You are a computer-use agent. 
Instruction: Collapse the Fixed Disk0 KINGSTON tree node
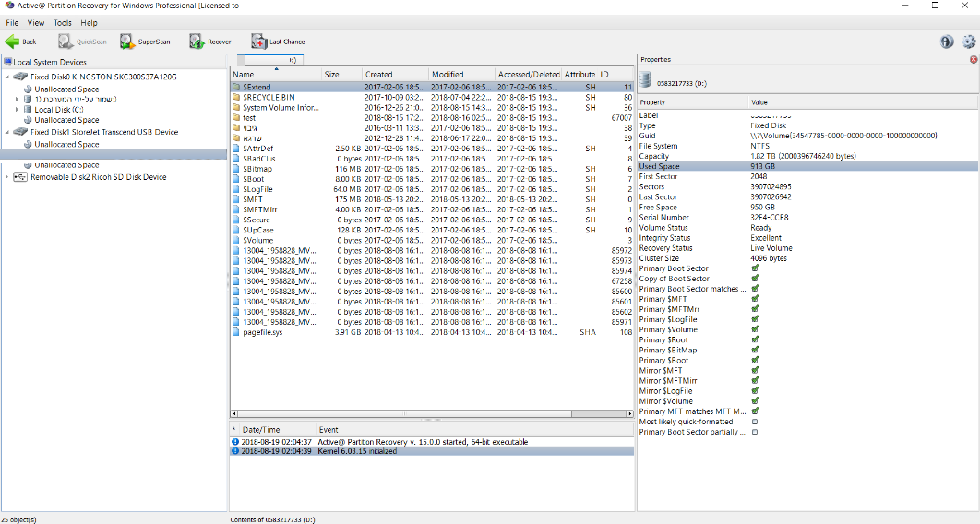click(7, 77)
